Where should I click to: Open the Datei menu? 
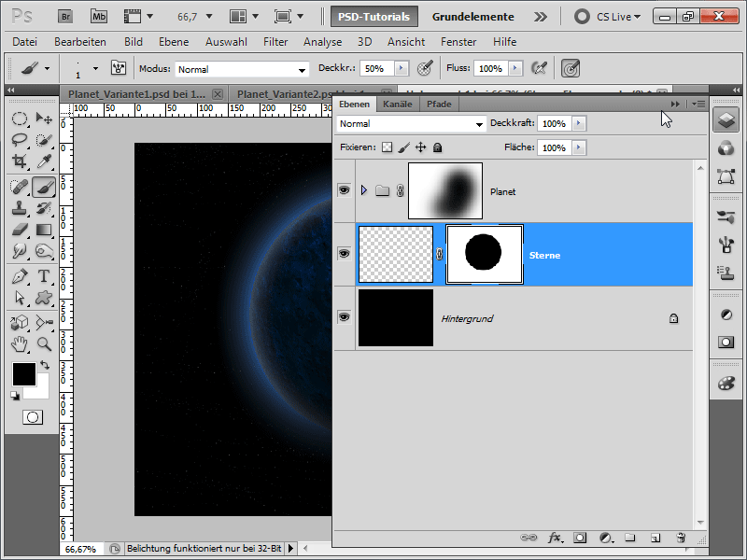tap(25, 42)
